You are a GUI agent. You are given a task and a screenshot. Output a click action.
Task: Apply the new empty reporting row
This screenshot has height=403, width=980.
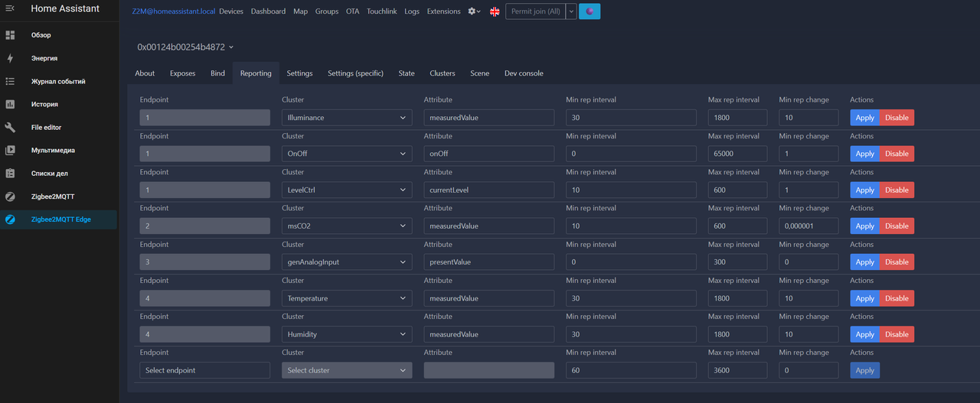point(865,370)
